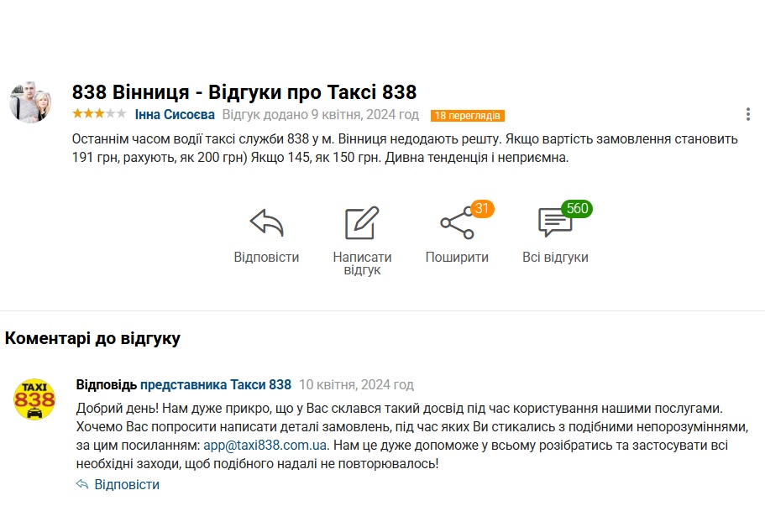Viewport: 765px width, 532px height.
Task: Click the three-star rating
Action: [99, 114]
